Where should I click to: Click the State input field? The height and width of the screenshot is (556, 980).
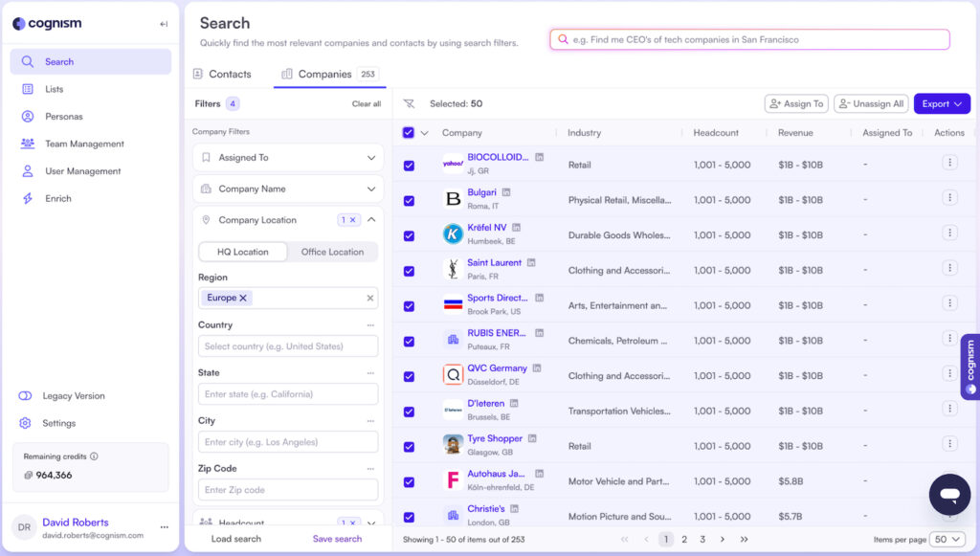[288, 394]
